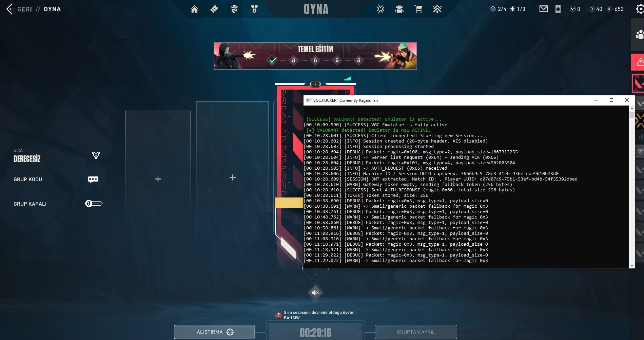Open the agents icon in top navigation
The height and width of the screenshot is (340, 644).
(x=234, y=9)
